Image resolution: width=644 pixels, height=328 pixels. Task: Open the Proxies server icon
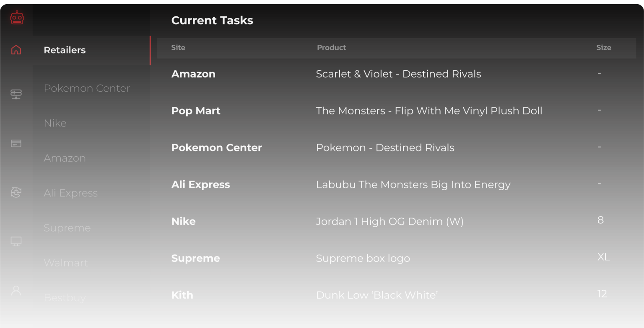tap(16, 94)
